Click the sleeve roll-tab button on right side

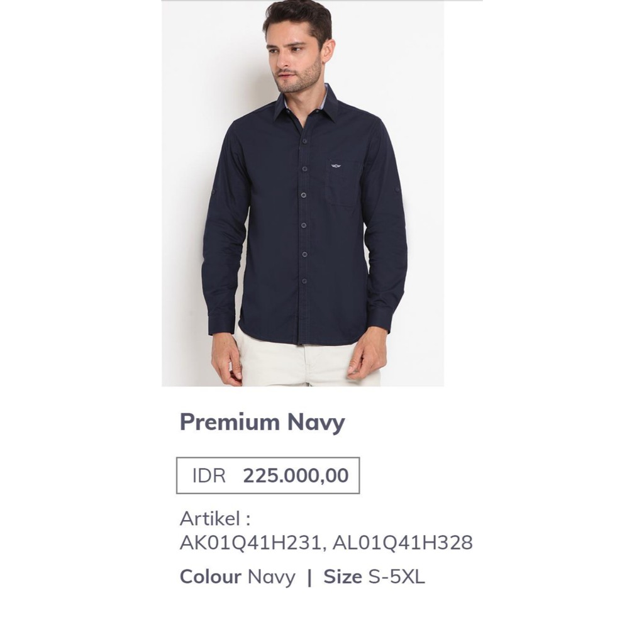point(397,190)
